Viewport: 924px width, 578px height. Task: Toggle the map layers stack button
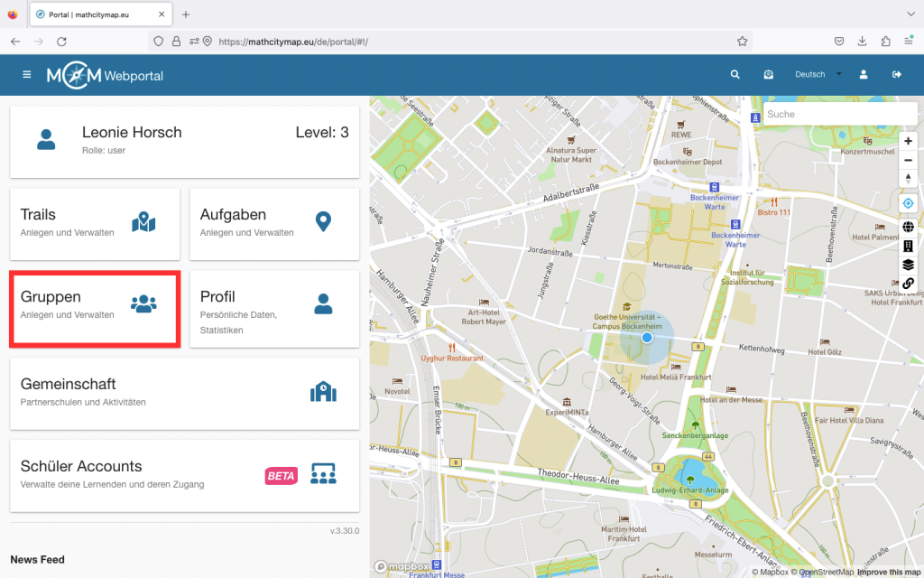point(908,265)
